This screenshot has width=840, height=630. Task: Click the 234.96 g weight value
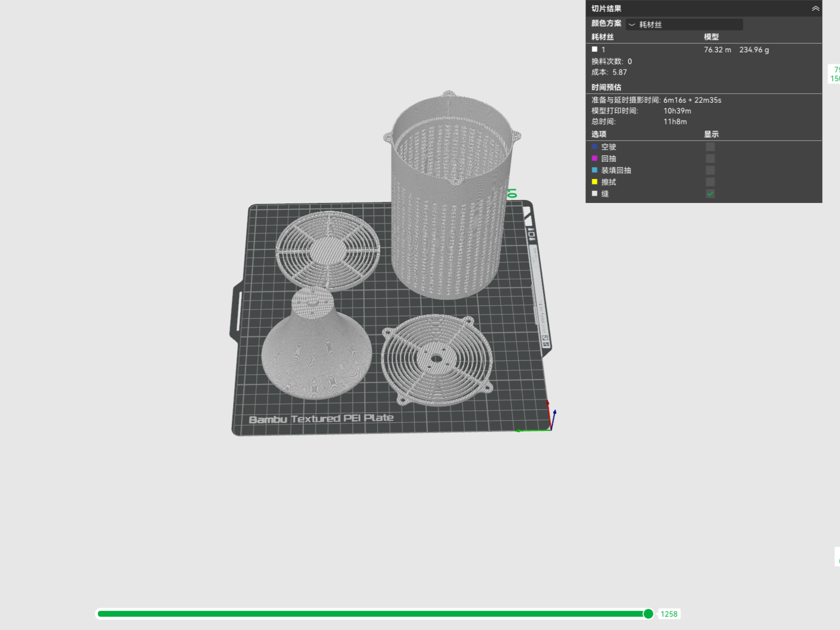click(x=754, y=50)
